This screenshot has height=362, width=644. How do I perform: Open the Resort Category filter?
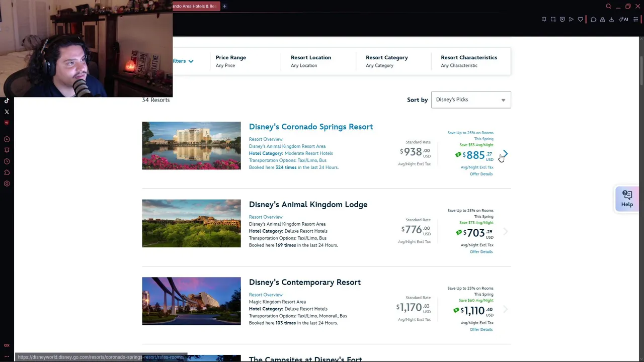tap(386, 61)
